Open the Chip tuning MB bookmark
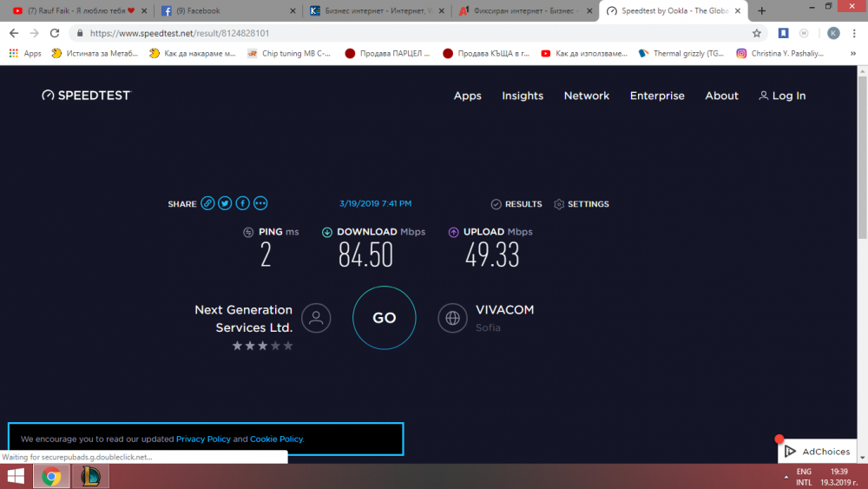 (289, 53)
